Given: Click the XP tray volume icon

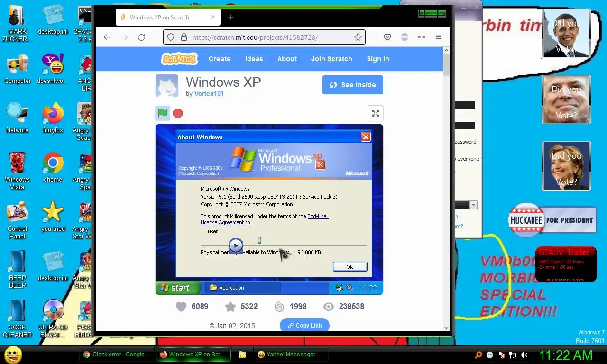Looking at the screenshot, I should pyautogui.click(x=349, y=287).
